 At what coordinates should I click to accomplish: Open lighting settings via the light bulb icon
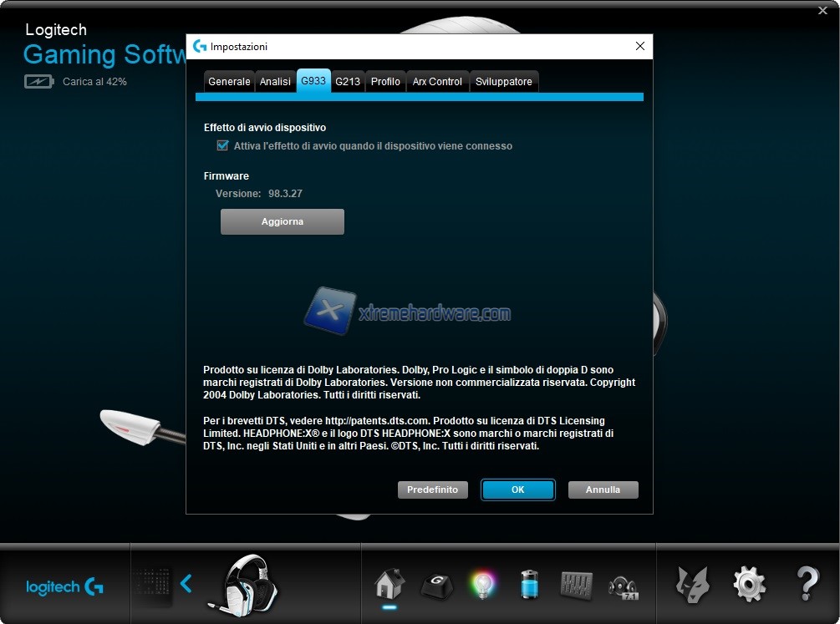(x=482, y=583)
